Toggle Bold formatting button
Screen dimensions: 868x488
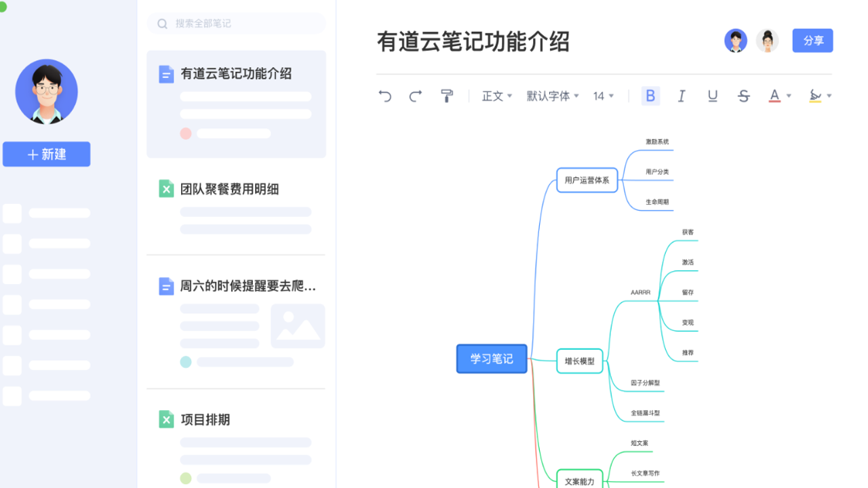point(650,96)
